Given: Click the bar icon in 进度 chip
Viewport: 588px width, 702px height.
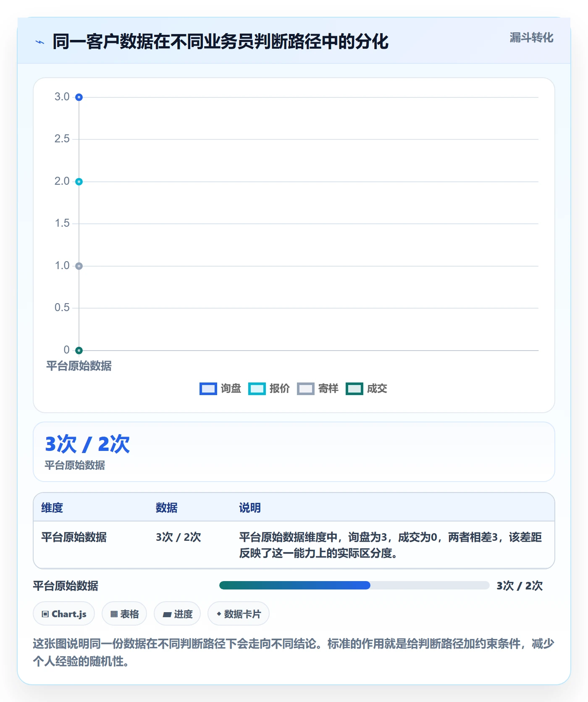Looking at the screenshot, I should (x=167, y=614).
